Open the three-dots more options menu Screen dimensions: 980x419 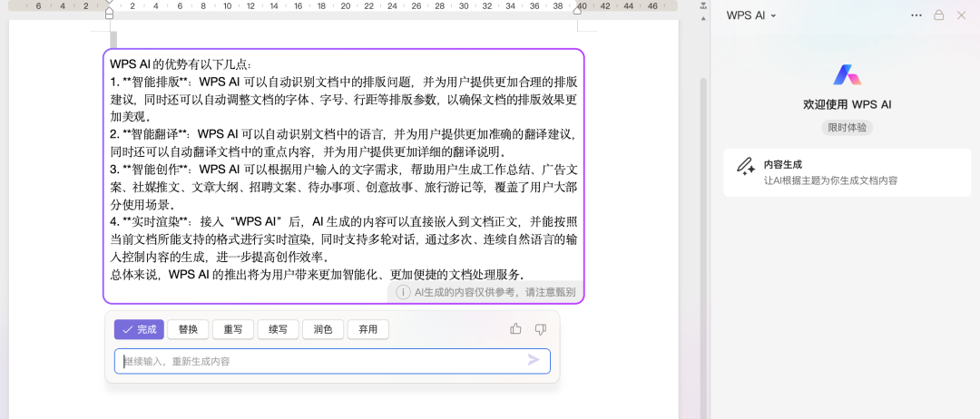click(x=916, y=15)
